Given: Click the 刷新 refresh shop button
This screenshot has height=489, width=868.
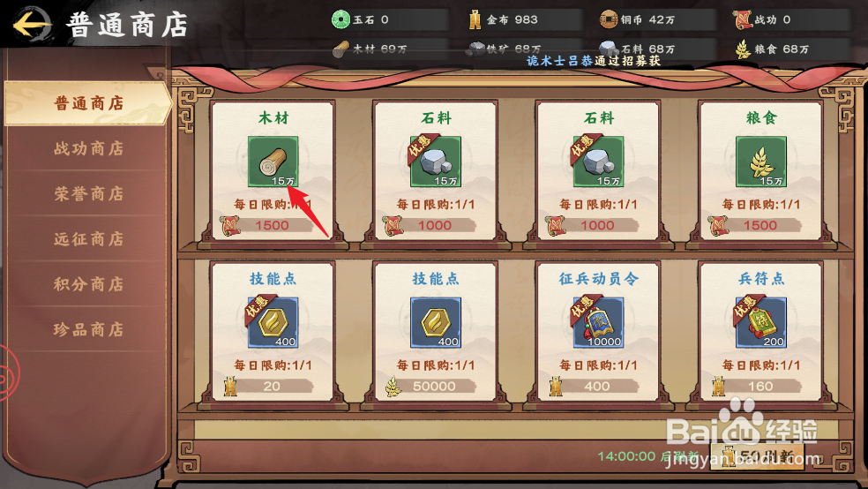Looking at the screenshot, I should pyautogui.click(x=756, y=457).
